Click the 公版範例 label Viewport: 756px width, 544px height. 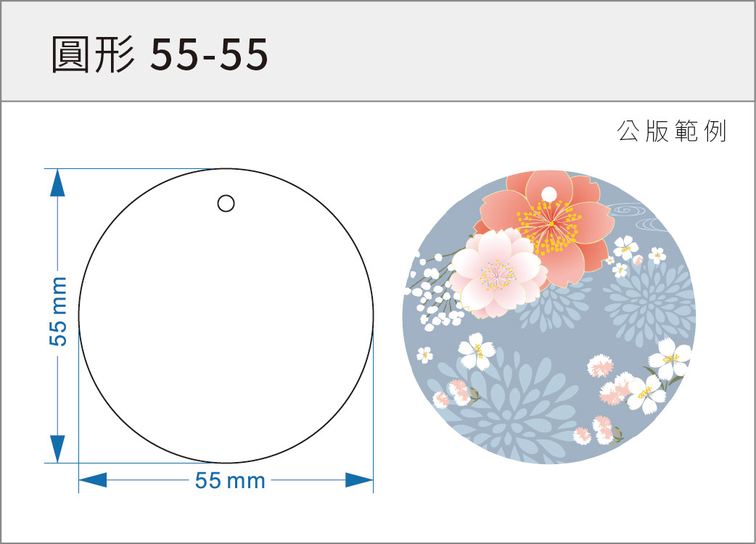tap(671, 132)
